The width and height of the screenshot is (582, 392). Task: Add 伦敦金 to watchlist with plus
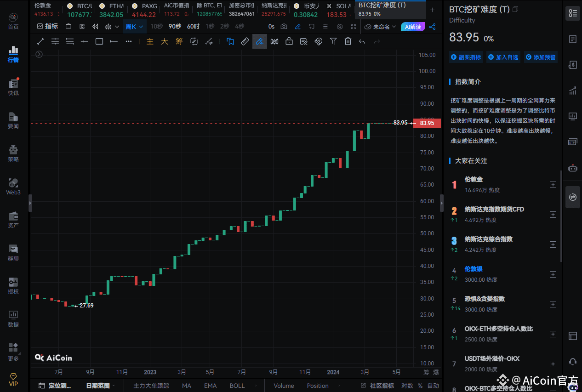pos(553,185)
